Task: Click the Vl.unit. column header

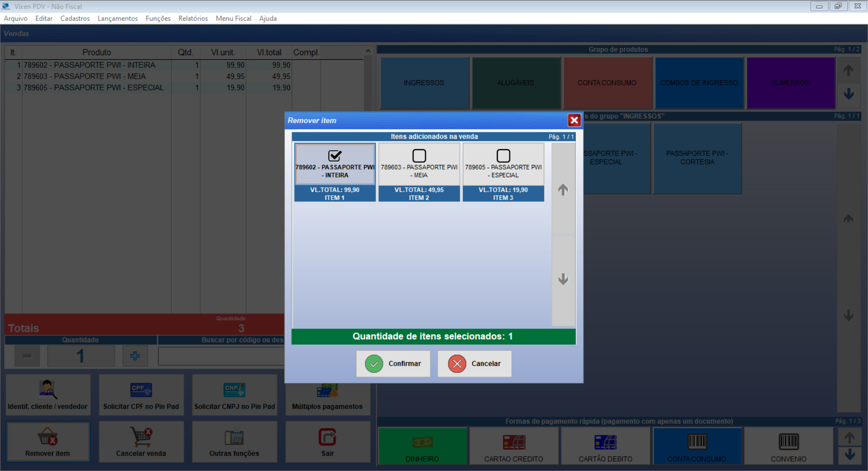Action: pyautogui.click(x=223, y=52)
